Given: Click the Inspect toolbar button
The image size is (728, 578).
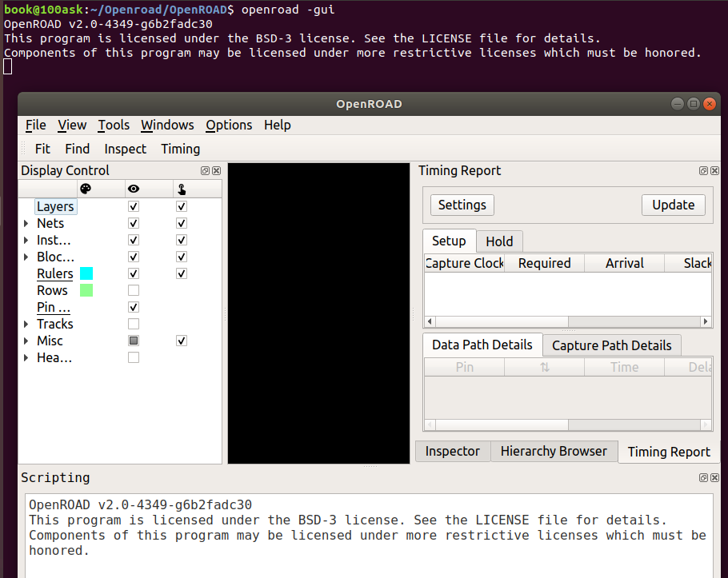Looking at the screenshot, I should click(126, 149).
